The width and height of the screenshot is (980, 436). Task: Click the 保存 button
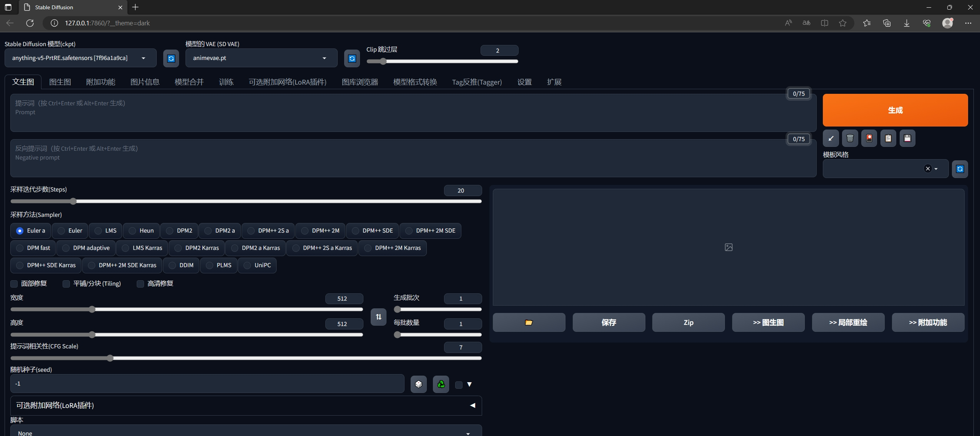609,323
